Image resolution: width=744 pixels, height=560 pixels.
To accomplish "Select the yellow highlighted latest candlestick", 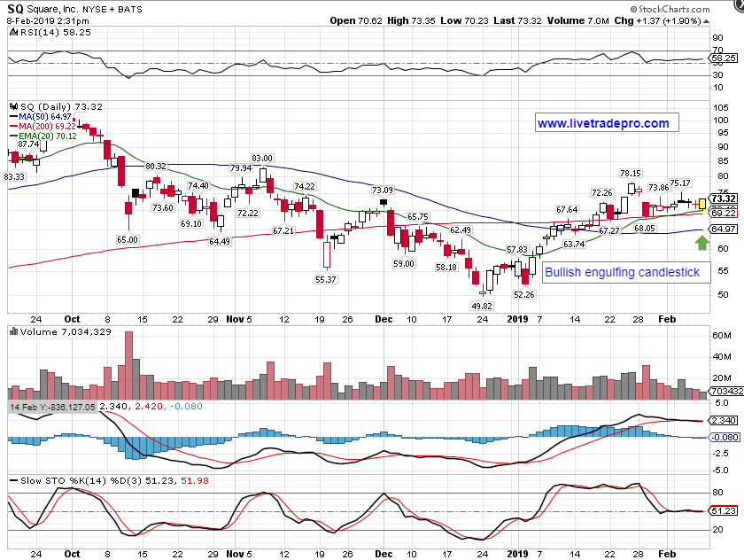I will [702, 205].
